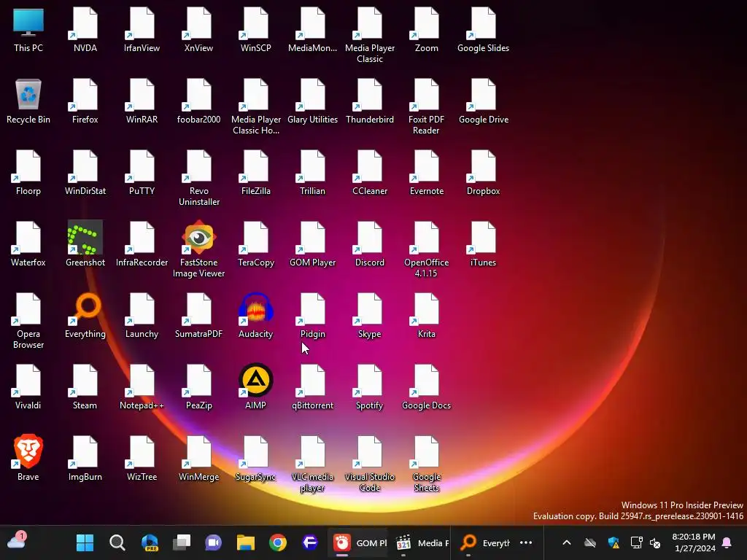Switch to the Media Player taskbar window
Image resolution: width=747 pixels, height=560 pixels.
pyautogui.click(x=421, y=542)
